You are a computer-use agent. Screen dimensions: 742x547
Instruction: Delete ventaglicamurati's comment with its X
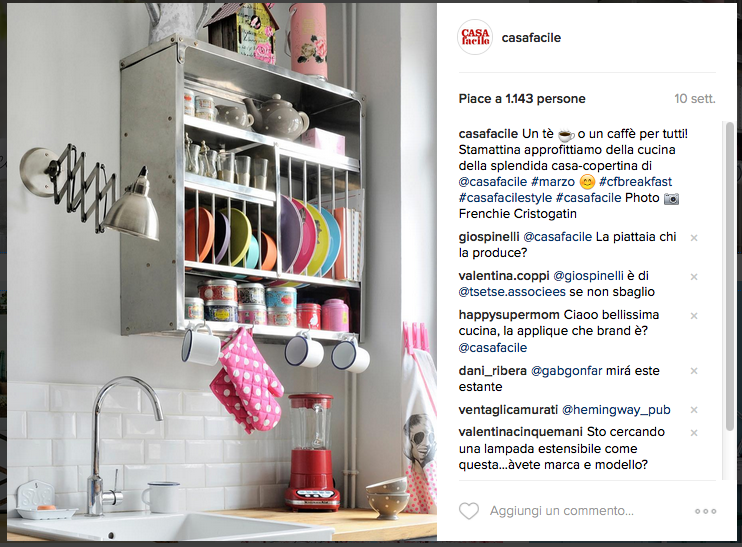pos(694,410)
